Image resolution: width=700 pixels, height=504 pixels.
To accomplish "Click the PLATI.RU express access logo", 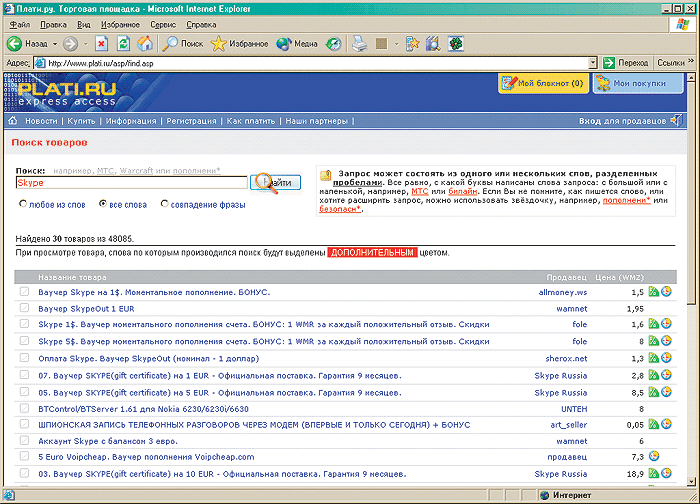I will 67,93.
